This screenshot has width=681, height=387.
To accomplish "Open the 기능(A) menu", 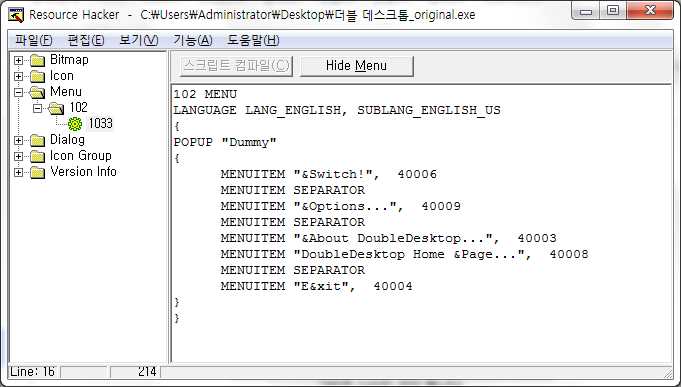I will [193, 40].
